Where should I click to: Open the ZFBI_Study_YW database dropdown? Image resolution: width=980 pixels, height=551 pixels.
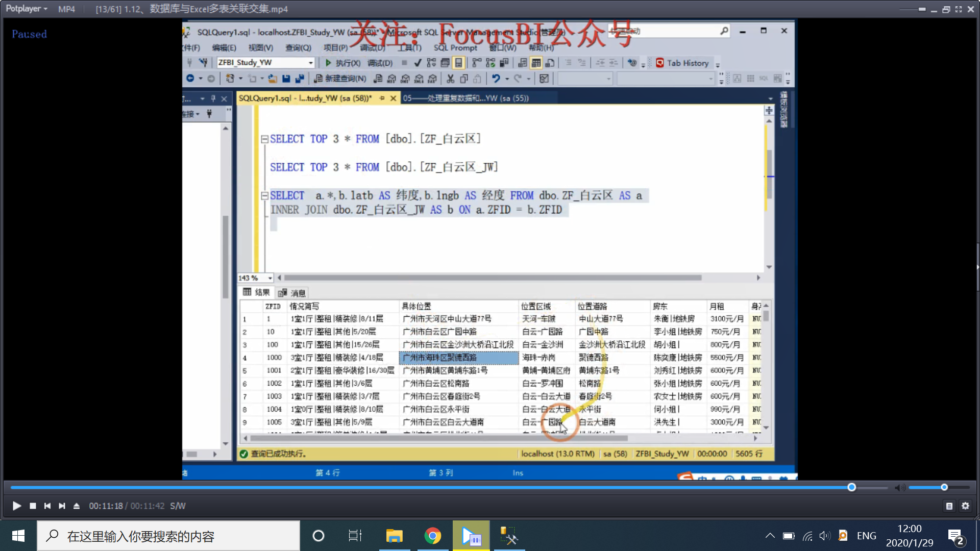(310, 63)
